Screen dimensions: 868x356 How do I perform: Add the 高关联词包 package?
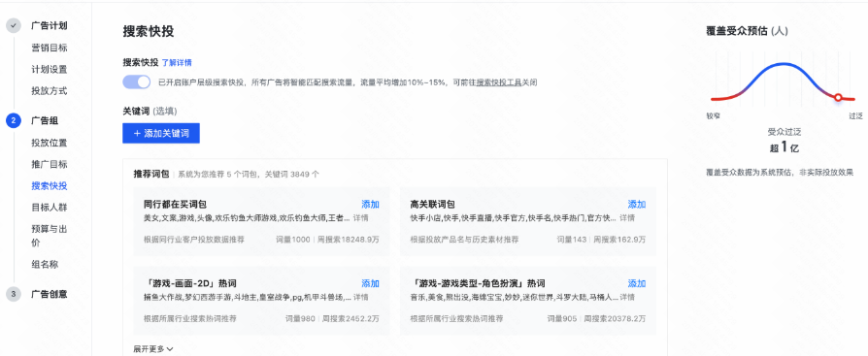click(x=637, y=205)
